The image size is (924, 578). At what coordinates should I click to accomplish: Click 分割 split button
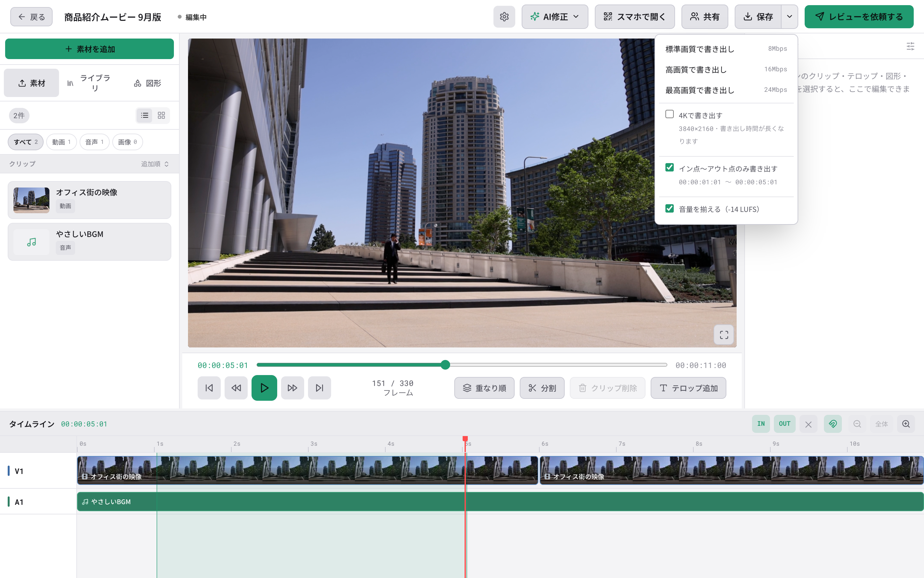click(x=542, y=388)
